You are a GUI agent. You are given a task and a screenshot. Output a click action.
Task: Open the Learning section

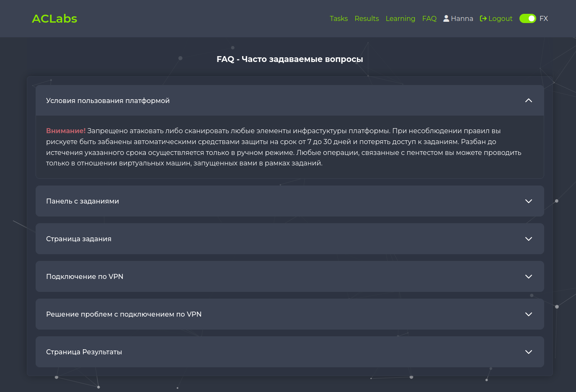click(400, 19)
